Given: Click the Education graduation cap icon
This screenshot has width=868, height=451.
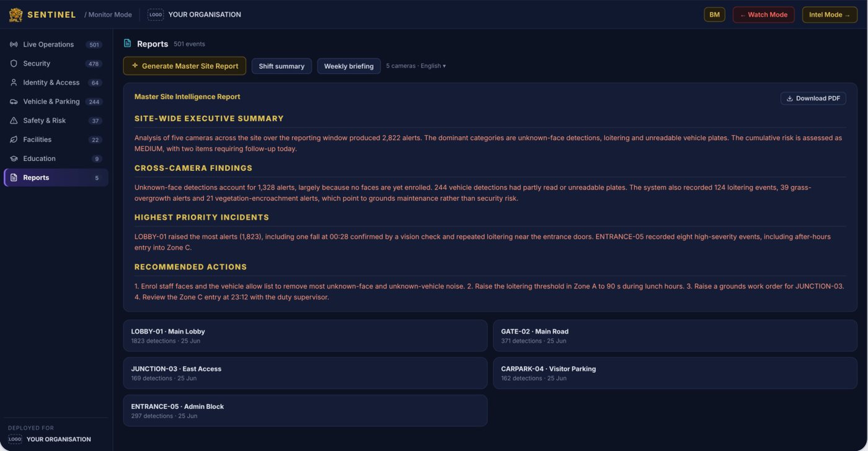Looking at the screenshot, I should click(x=14, y=159).
